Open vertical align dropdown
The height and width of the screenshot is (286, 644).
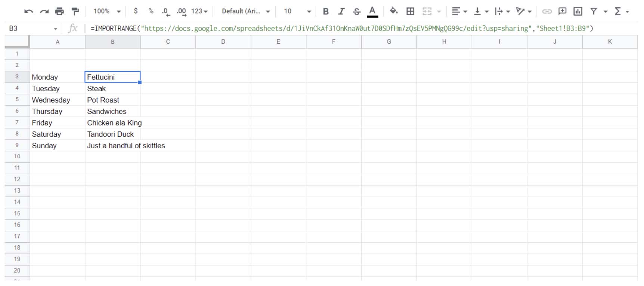tap(481, 11)
